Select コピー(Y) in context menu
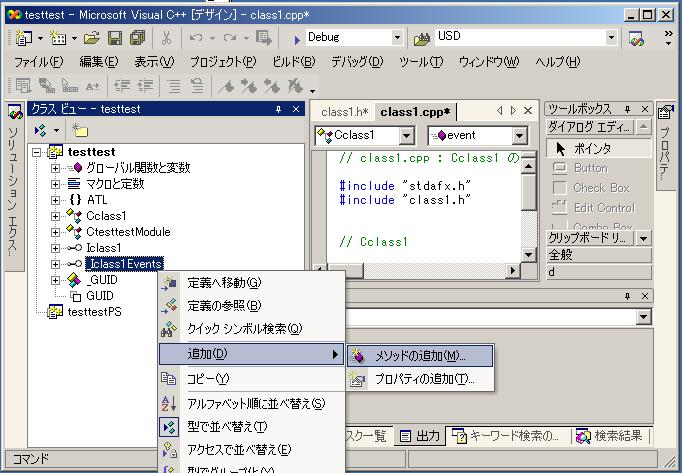This screenshot has width=682, height=473. pyautogui.click(x=252, y=379)
